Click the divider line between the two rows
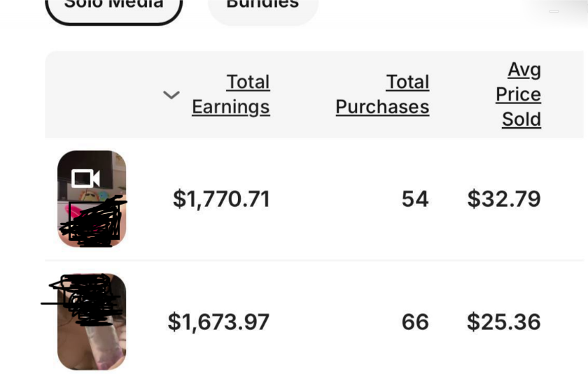This screenshot has width=588, height=374. tap(314, 260)
